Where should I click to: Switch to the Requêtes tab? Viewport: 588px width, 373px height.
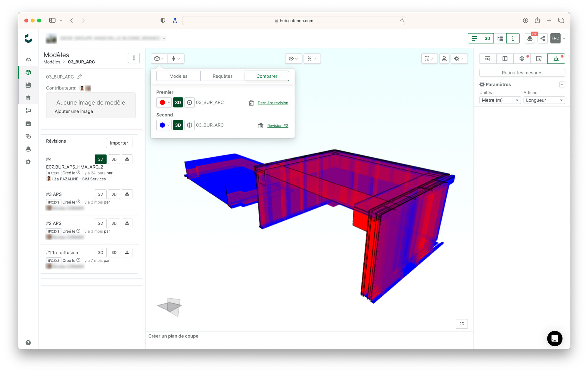tap(223, 76)
